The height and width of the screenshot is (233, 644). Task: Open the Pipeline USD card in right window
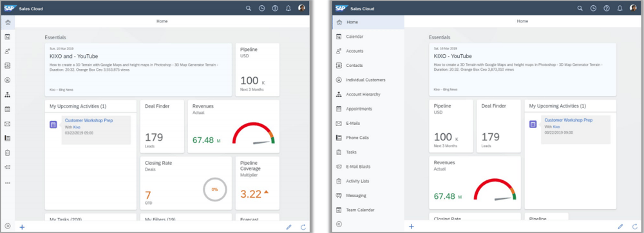[x=451, y=126]
